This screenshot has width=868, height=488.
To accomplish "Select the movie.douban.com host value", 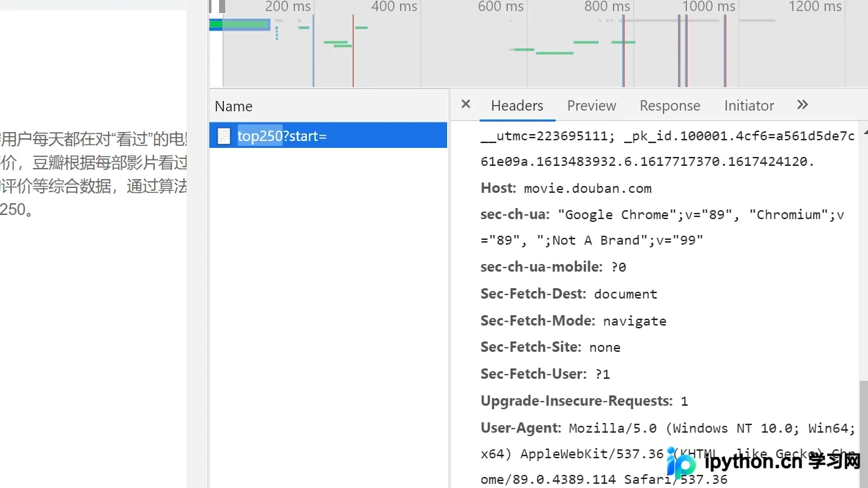I will coord(587,189).
